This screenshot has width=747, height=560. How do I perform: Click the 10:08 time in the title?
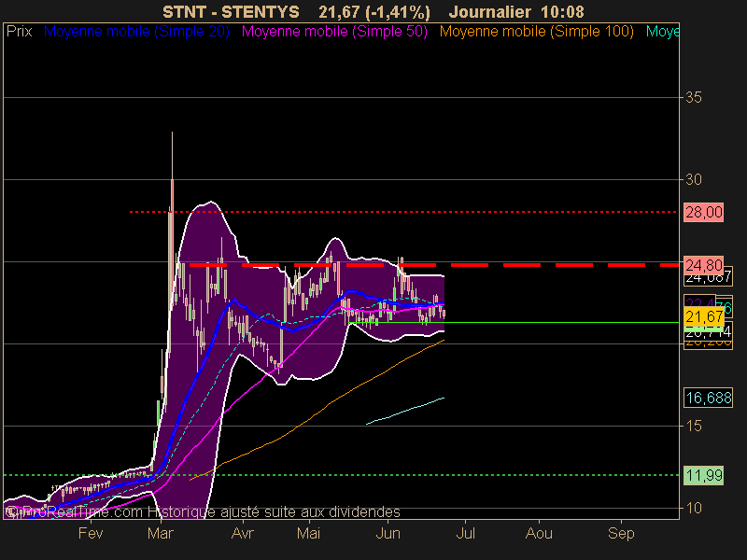pos(562,12)
